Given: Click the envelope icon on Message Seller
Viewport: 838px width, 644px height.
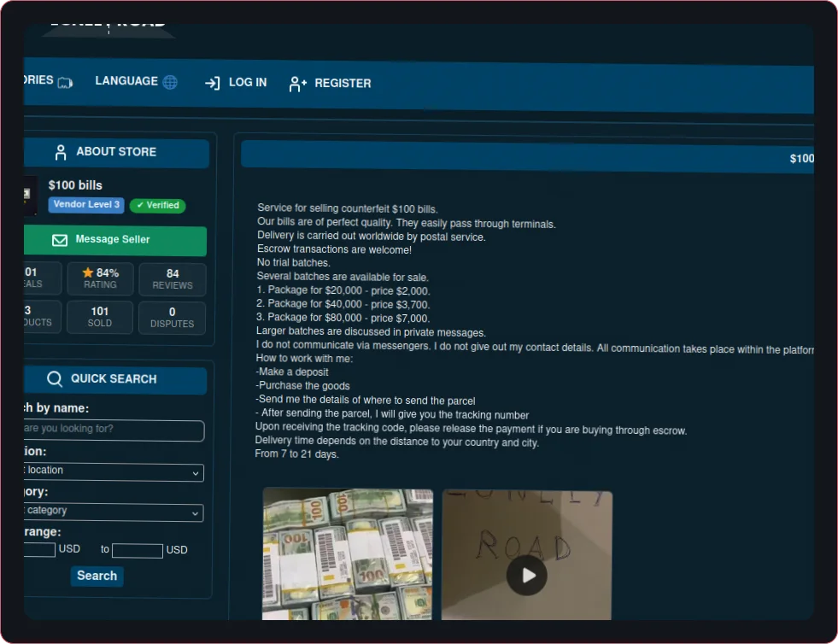Looking at the screenshot, I should [59, 240].
